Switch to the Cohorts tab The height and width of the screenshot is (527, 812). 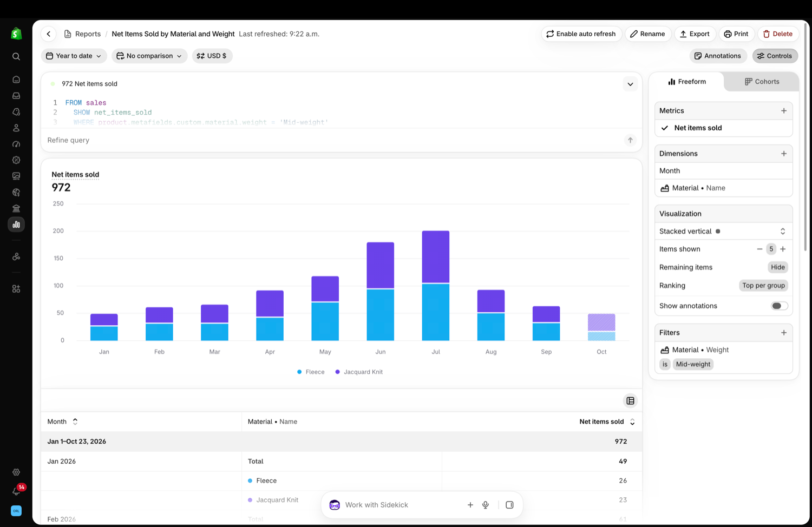762,82
